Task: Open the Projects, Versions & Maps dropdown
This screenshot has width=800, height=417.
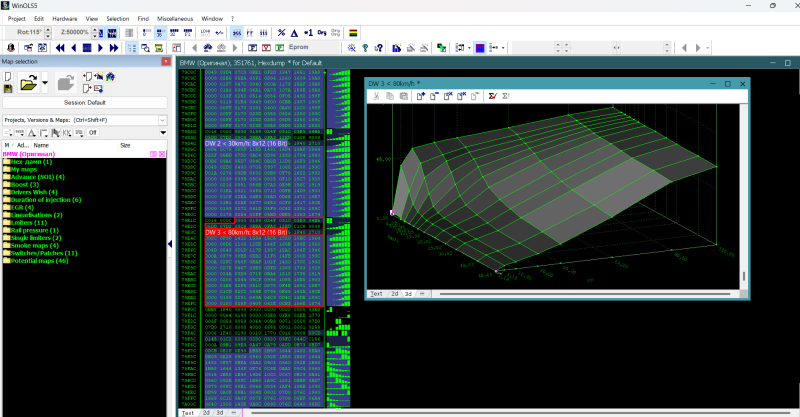Action: pyautogui.click(x=161, y=120)
